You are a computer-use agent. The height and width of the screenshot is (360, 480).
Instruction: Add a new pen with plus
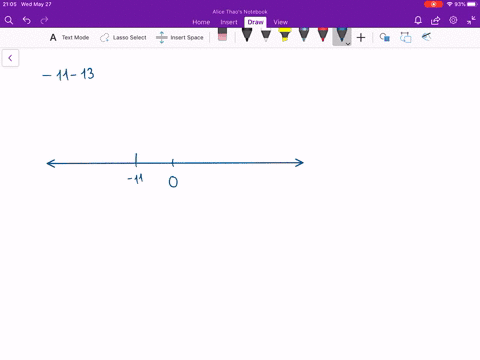click(361, 37)
